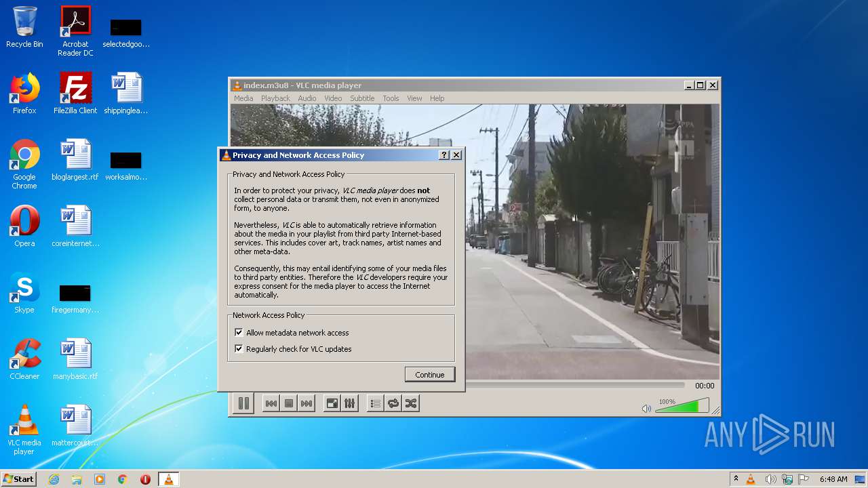Open Action Center flag tray icon
Screen dimensions: 868x488
click(804, 479)
